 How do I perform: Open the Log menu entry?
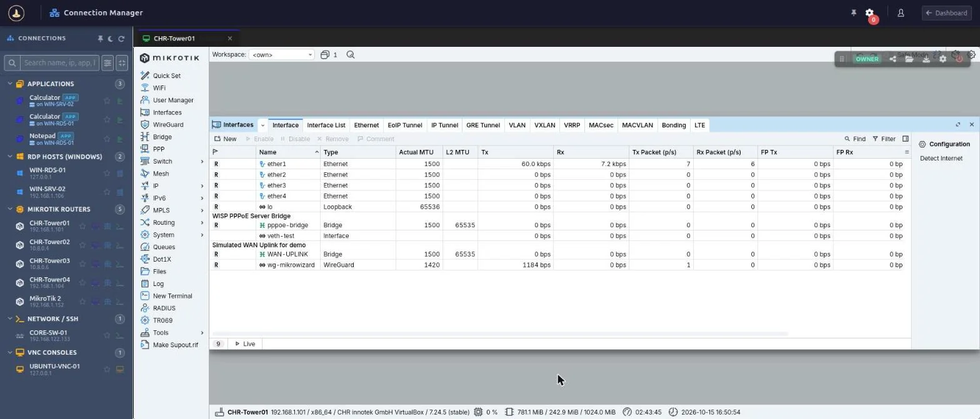[x=158, y=283]
